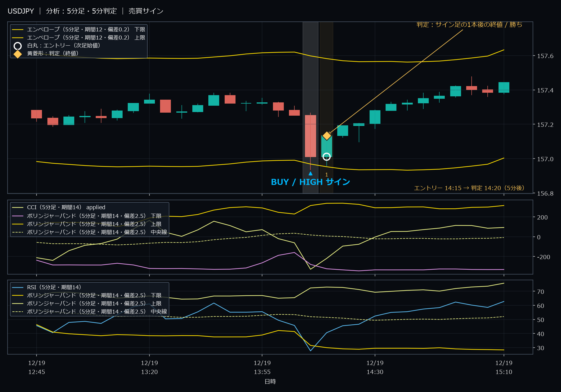Click the CCI(5分足・期間14) applied legend entry
This screenshot has height=392, width=561.
(x=59, y=207)
